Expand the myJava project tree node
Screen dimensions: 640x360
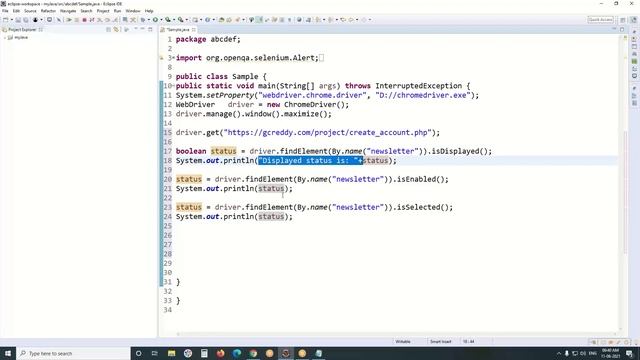pyautogui.click(x=4, y=37)
